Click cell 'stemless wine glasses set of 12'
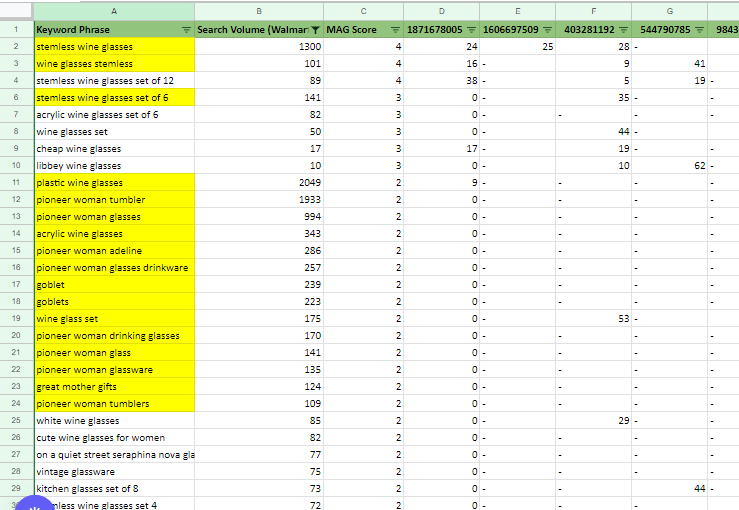The height and width of the screenshot is (510, 739). [x=114, y=81]
